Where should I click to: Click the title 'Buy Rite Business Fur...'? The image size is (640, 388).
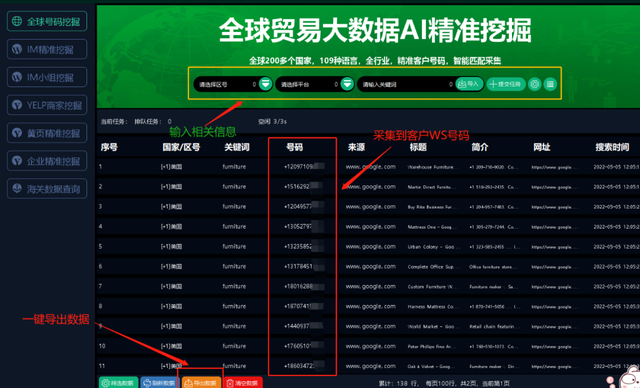pos(432,207)
